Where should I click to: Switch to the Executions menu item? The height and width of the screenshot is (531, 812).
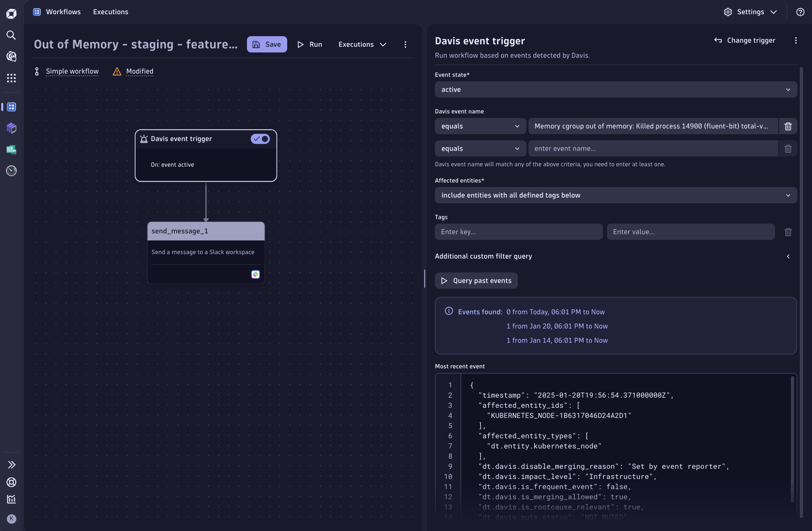point(111,12)
